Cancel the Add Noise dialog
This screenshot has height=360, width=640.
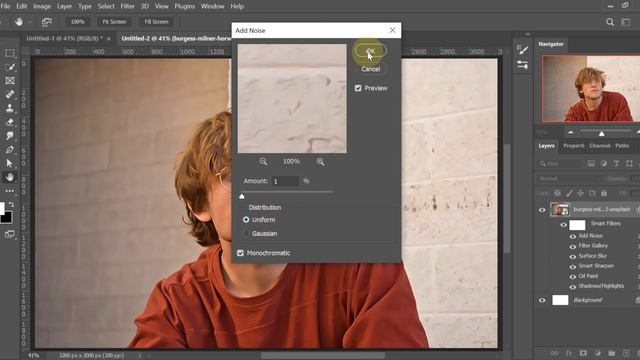click(x=371, y=69)
